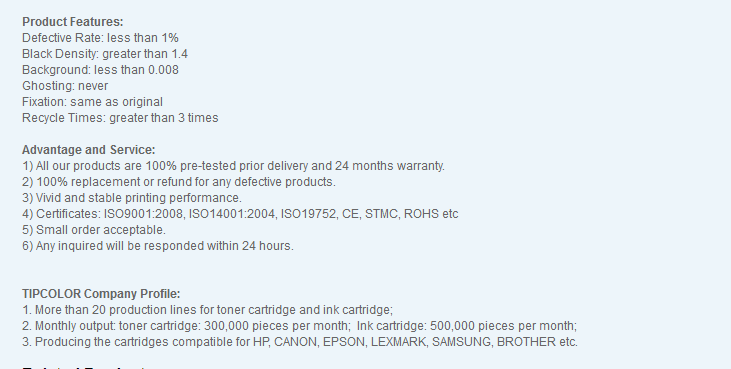Screen dimensions: 731x369
Task: Click the 20 production lines sentence
Action: coord(207,310)
